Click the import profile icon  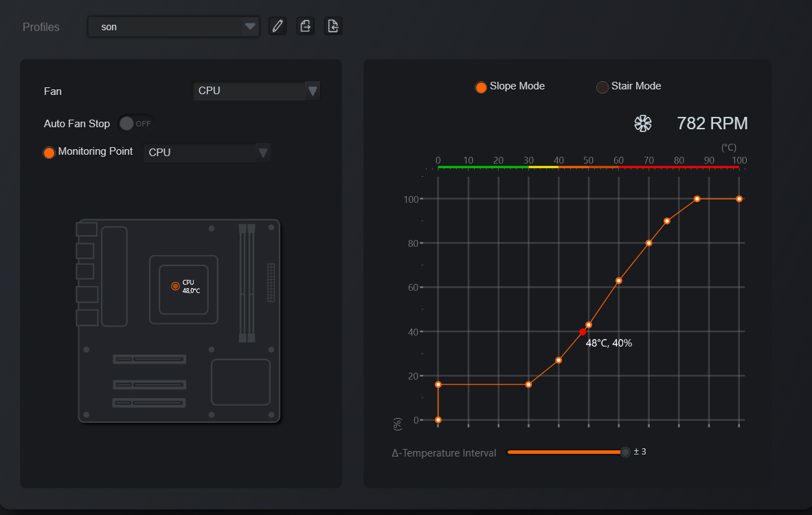click(x=333, y=26)
